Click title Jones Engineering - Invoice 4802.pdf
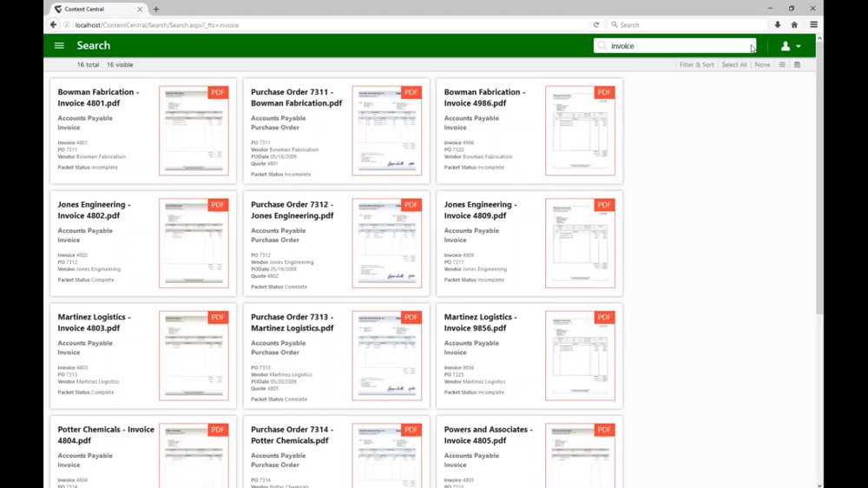The height and width of the screenshot is (488, 868). 94,210
